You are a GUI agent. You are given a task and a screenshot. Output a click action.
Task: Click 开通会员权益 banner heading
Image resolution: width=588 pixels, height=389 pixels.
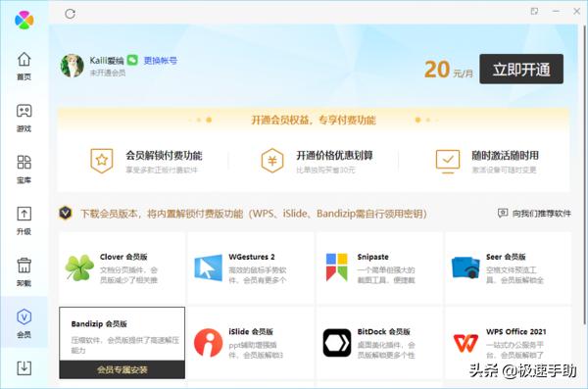314,121
